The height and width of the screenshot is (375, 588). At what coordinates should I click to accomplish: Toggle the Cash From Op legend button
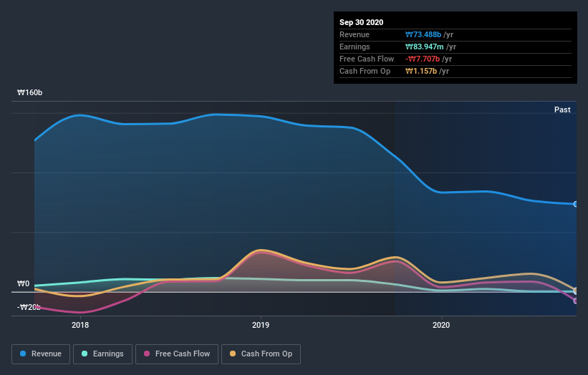pos(261,354)
